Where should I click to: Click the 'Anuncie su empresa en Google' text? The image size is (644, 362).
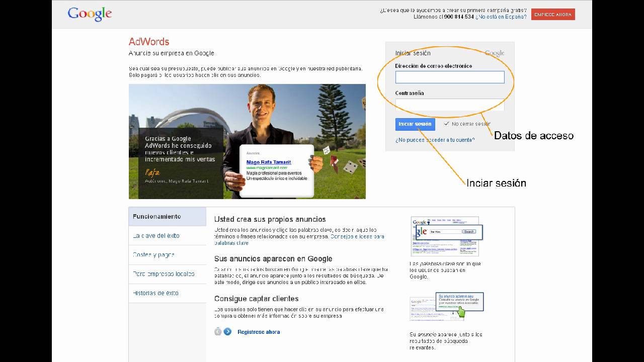coord(172,53)
